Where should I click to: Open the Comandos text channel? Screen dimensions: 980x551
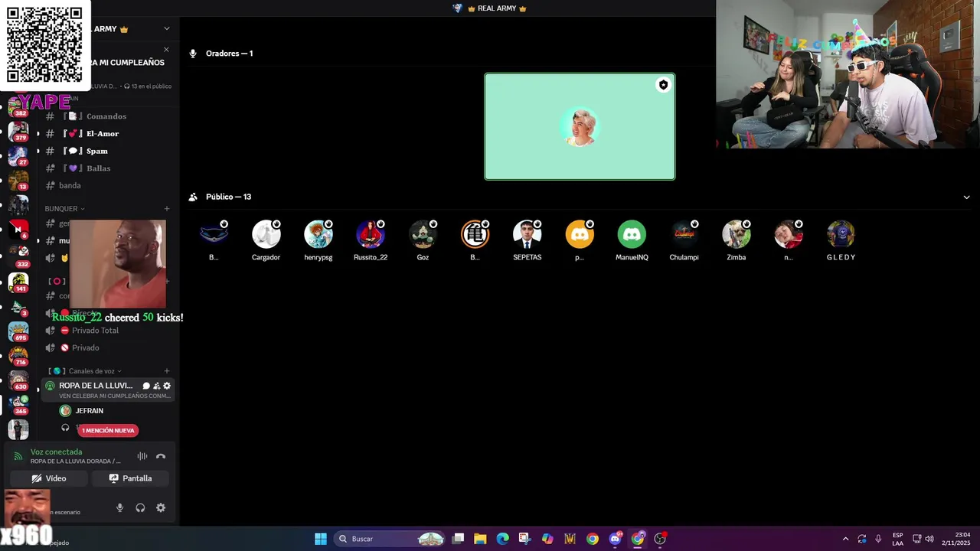point(108,116)
